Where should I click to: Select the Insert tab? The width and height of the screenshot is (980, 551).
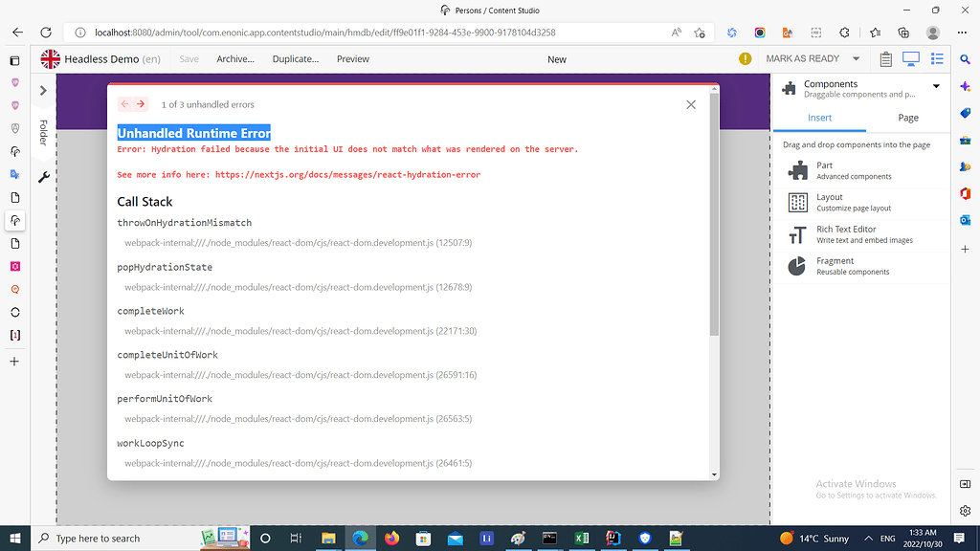tap(818, 117)
